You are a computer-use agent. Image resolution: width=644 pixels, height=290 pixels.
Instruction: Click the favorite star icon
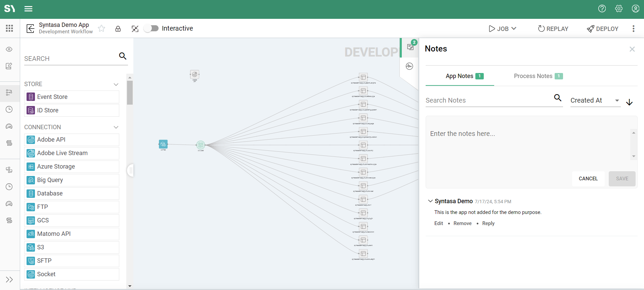(x=101, y=29)
